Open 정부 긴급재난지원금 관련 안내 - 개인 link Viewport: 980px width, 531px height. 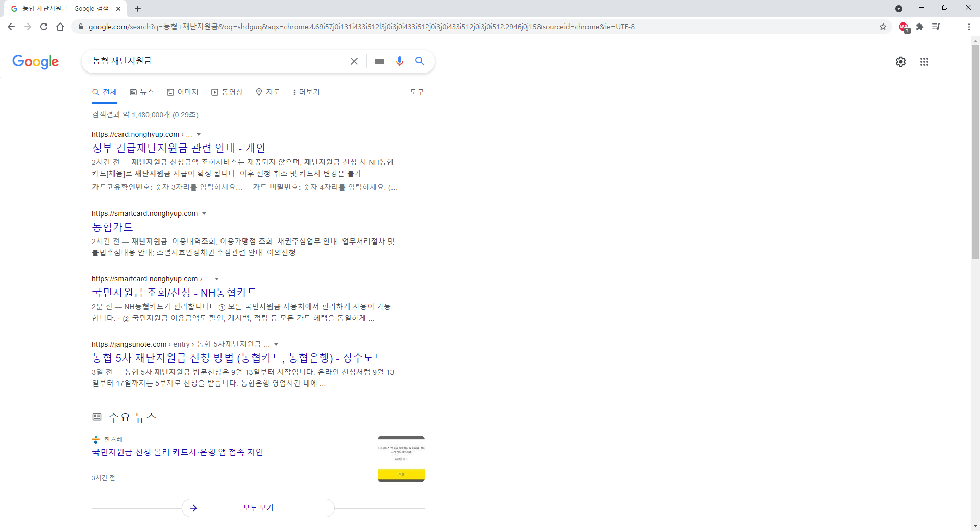coord(179,148)
